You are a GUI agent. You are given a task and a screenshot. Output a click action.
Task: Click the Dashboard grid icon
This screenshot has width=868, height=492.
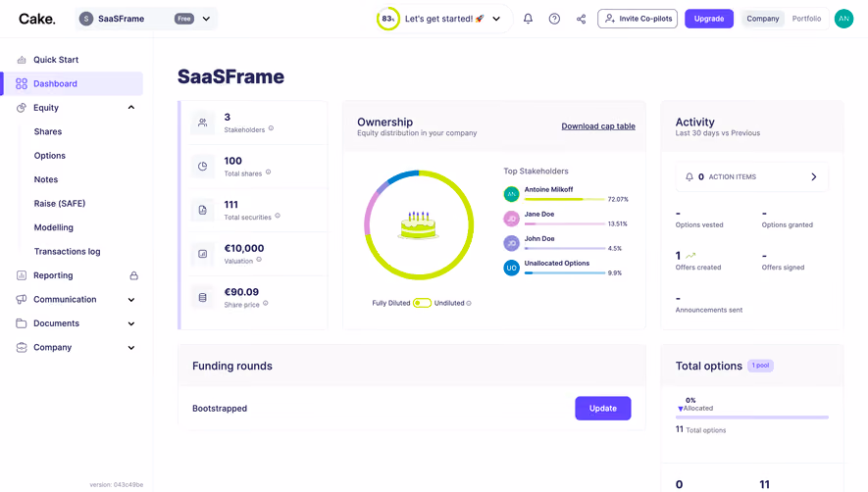coord(22,83)
